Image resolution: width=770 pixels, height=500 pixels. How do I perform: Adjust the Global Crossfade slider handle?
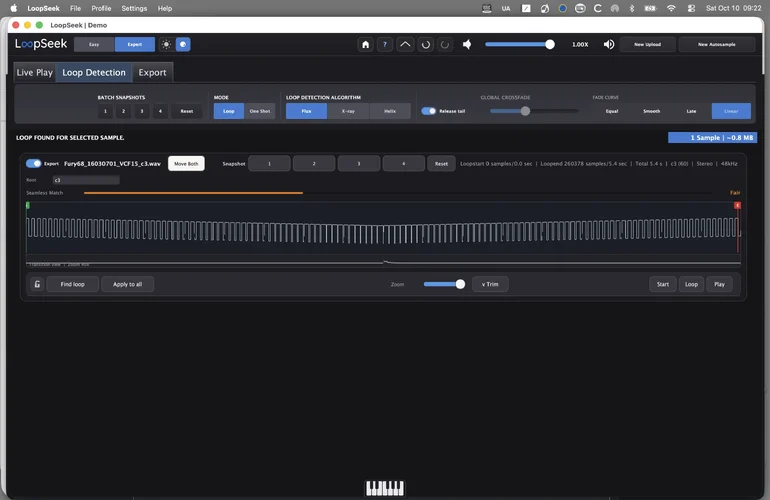tap(525, 111)
